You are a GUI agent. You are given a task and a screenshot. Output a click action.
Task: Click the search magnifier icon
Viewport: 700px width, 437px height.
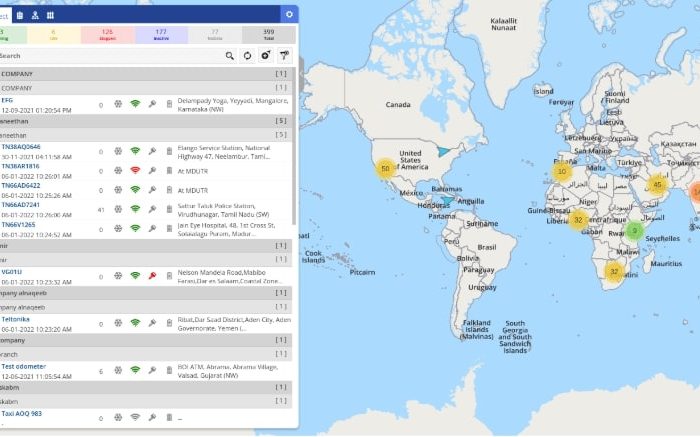click(x=230, y=56)
